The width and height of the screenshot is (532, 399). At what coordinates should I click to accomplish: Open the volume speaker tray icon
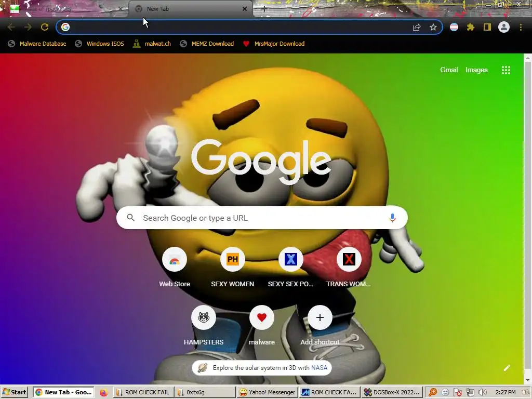click(482, 393)
